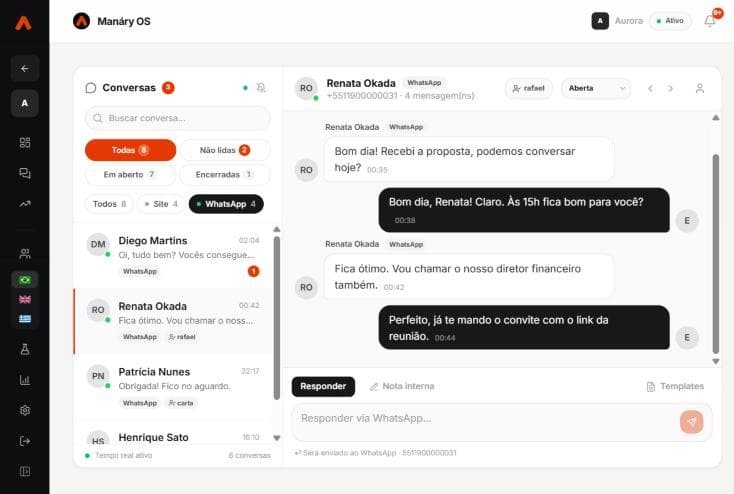
Task: Open the lab flask icon in sidebar
Action: coord(25,349)
